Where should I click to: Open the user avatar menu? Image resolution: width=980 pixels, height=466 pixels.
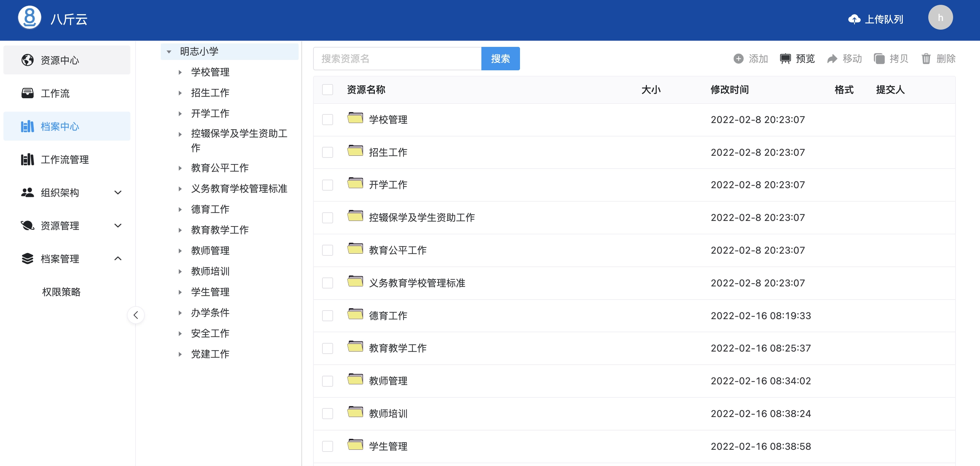tap(940, 18)
